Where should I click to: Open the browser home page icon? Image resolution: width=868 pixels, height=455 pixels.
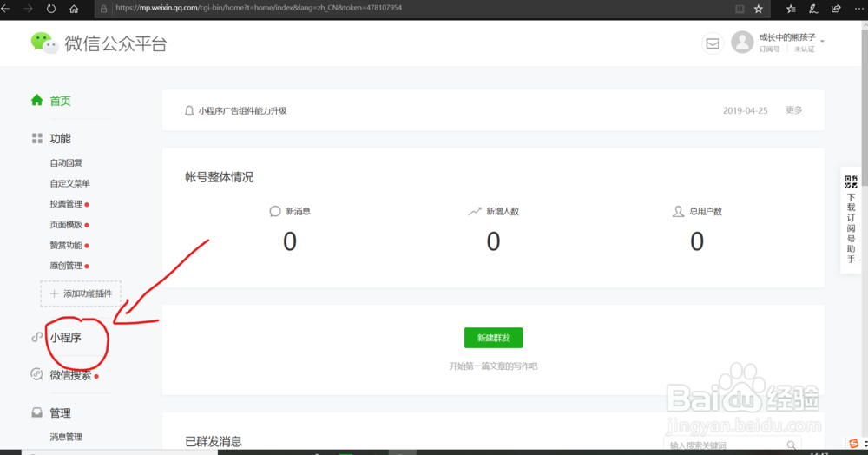click(x=74, y=9)
